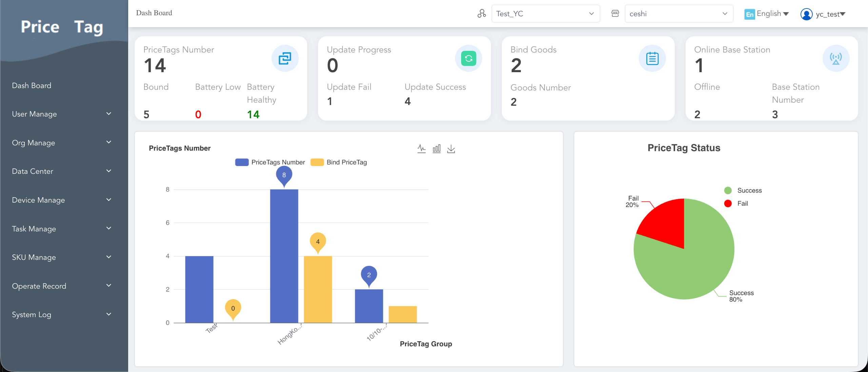
Task: Click the blue Test group bar
Action: coord(199,289)
